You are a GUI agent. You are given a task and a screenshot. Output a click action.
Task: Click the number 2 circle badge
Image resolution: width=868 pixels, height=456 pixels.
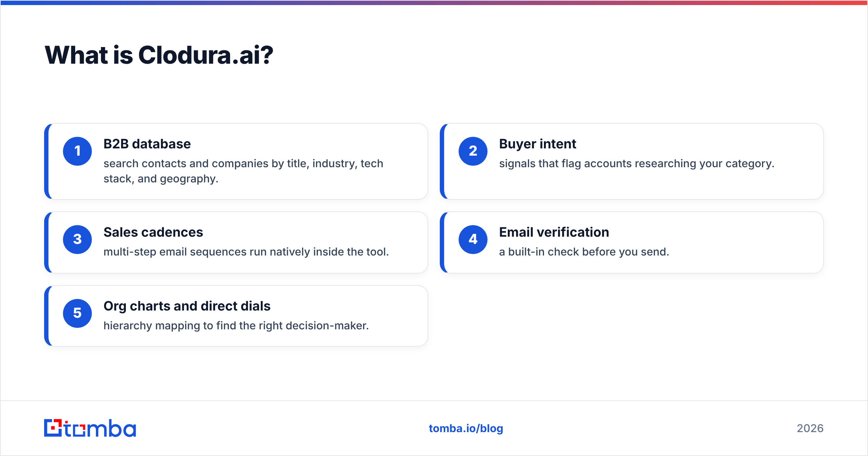coord(473,151)
